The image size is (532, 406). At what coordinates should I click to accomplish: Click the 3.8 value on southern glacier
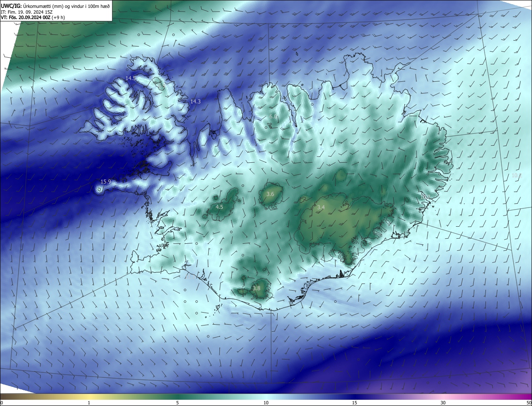point(256,288)
